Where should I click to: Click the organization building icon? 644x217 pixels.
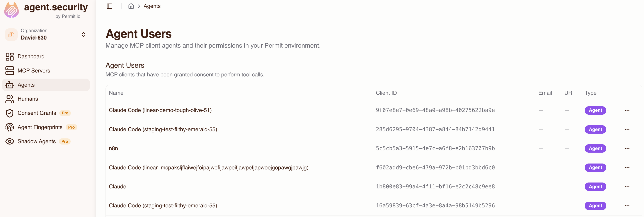click(x=11, y=34)
